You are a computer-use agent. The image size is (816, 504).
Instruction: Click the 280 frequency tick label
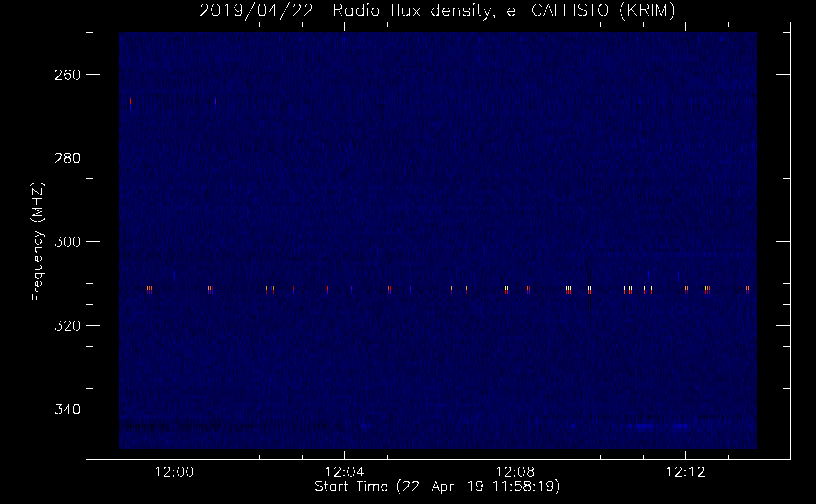[x=67, y=159]
